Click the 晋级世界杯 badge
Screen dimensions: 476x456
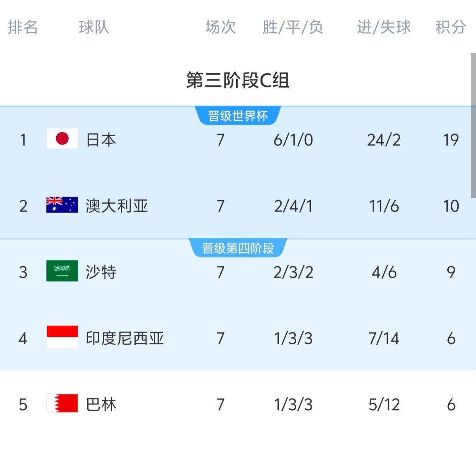tap(238, 115)
